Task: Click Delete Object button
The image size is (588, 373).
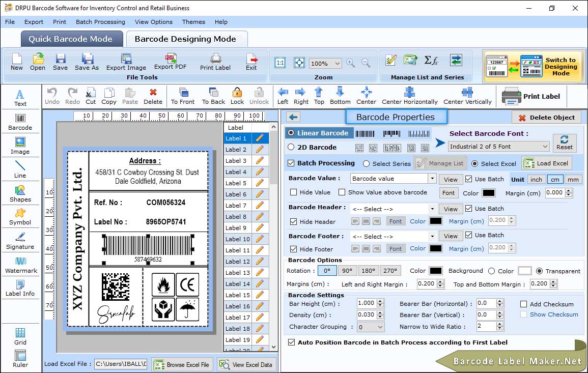Action: pos(546,118)
